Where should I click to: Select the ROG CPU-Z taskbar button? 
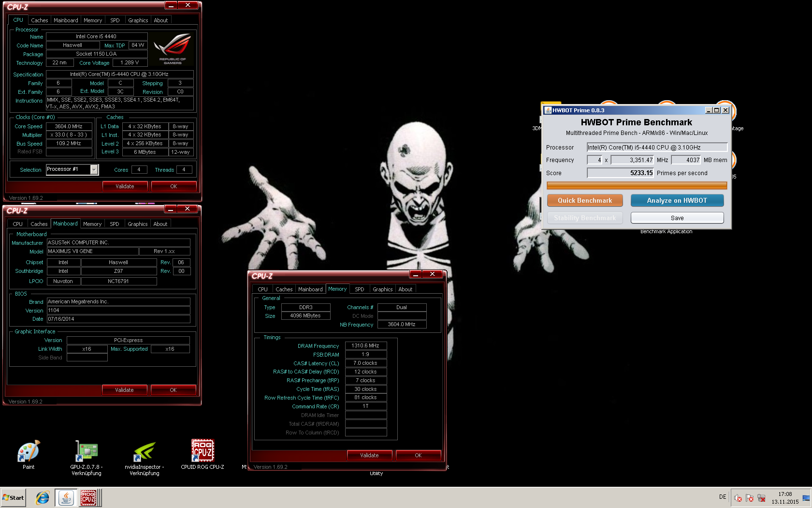click(x=88, y=498)
